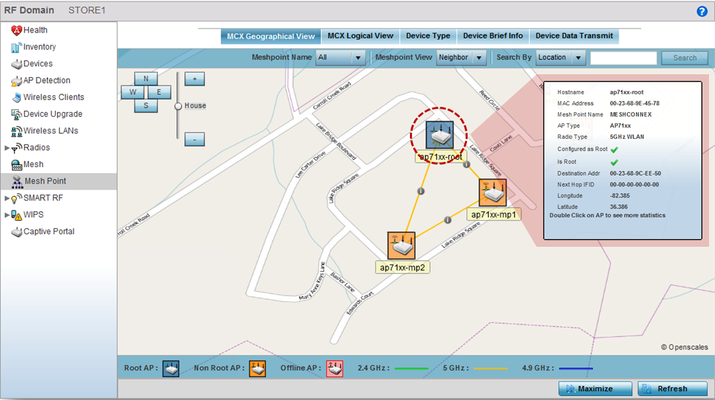Pan the map north with N button

pyautogui.click(x=146, y=78)
